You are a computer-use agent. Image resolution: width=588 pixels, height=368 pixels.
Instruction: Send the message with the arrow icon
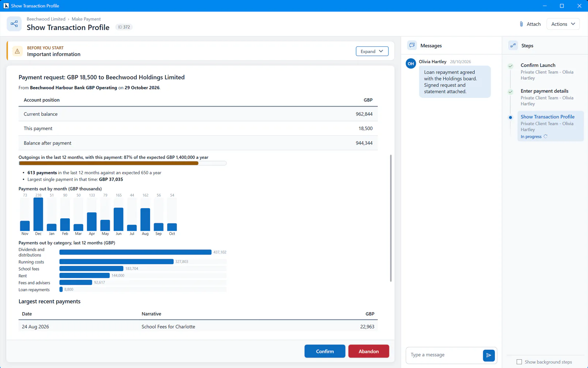pyautogui.click(x=489, y=355)
